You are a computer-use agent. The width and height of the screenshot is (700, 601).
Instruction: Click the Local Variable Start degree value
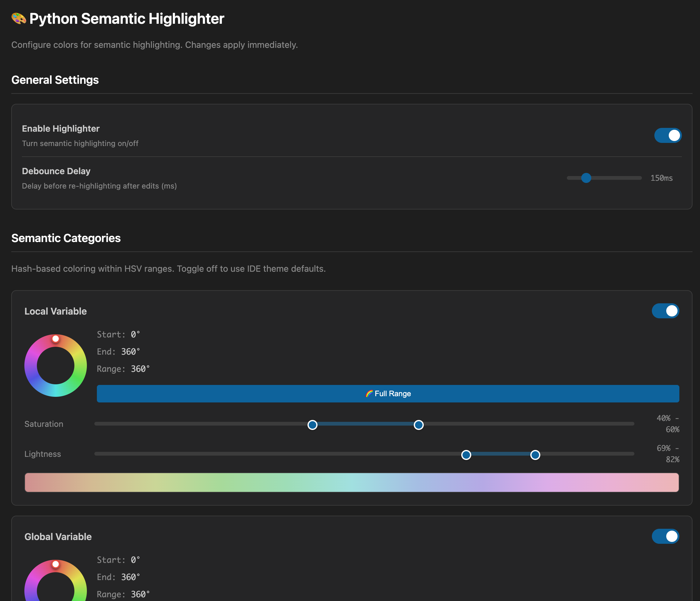135,335
